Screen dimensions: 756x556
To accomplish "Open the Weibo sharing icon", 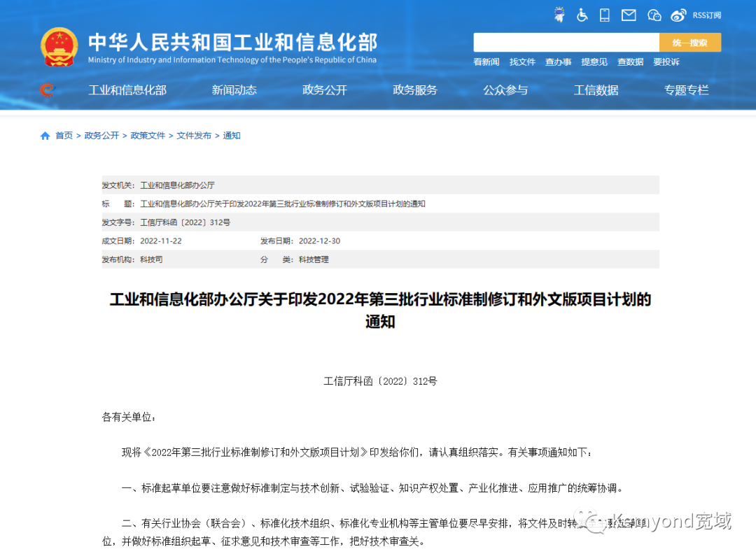I will (x=678, y=14).
